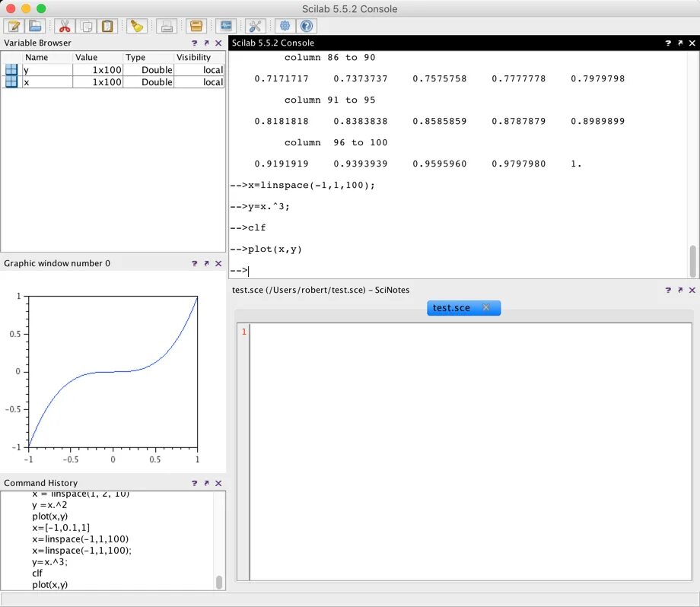Undock the Scilab Console panel
The width and height of the screenshot is (700, 607).
point(680,43)
